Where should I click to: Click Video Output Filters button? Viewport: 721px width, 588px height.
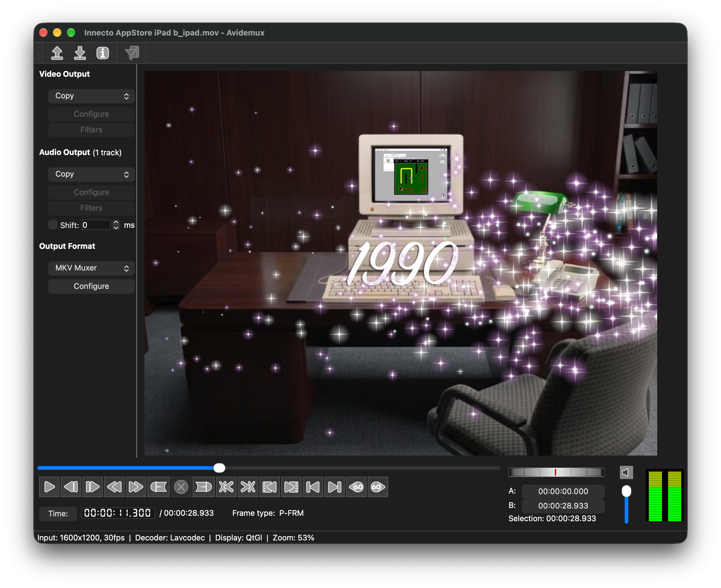pos(91,130)
